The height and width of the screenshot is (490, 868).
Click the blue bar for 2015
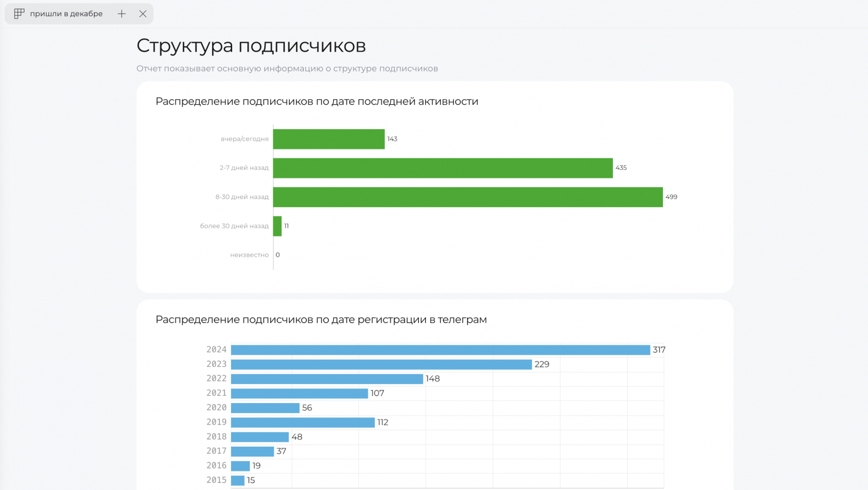point(238,480)
